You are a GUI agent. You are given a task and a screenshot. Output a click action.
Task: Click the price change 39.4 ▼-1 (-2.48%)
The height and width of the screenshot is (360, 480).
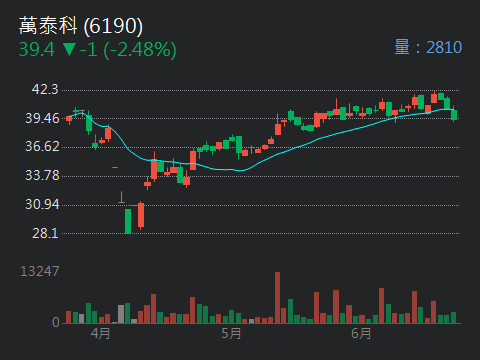(97, 50)
